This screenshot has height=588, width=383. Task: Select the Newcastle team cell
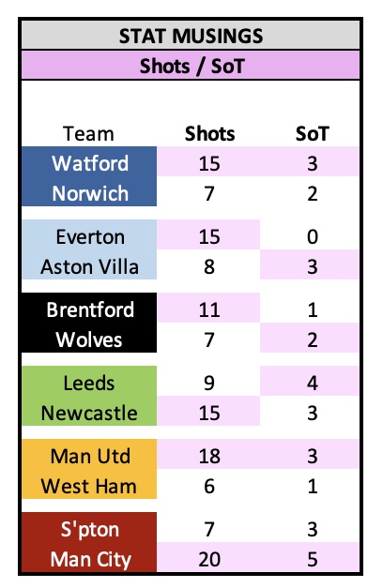coord(89,411)
